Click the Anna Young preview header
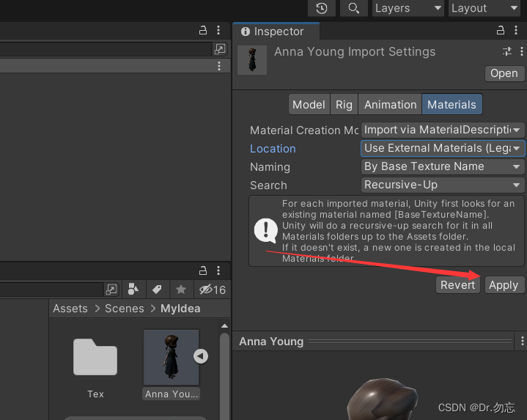This screenshot has height=420, width=527. click(373, 342)
